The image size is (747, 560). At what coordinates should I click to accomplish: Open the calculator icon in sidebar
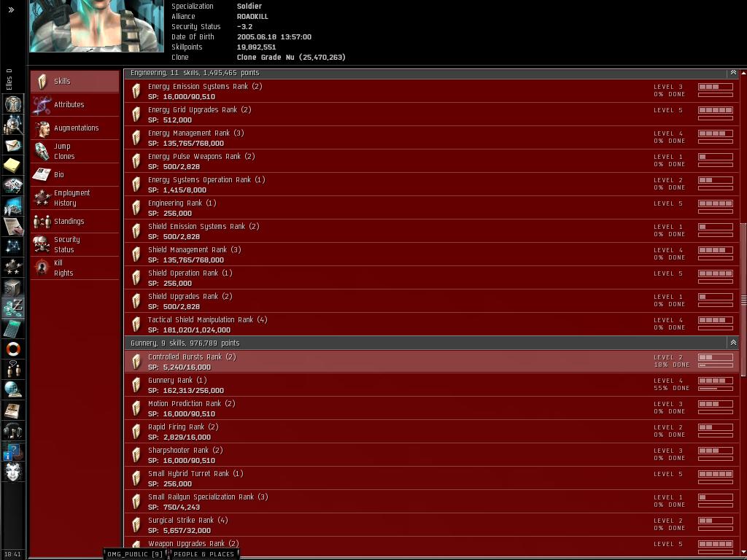point(12,329)
